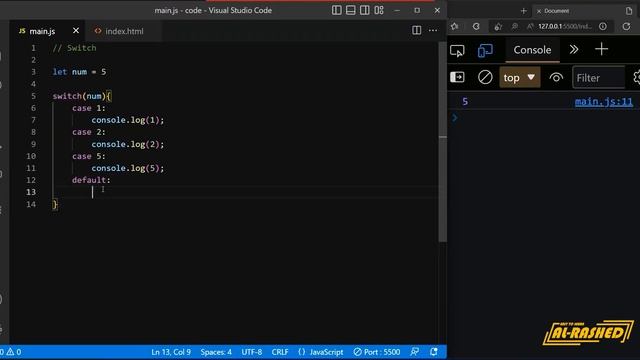
Task: Toggle secondary side bar layout icon
Action: pyautogui.click(x=364, y=10)
